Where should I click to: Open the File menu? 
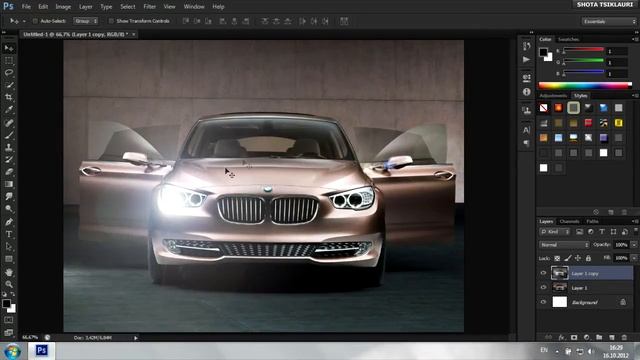click(x=26, y=7)
